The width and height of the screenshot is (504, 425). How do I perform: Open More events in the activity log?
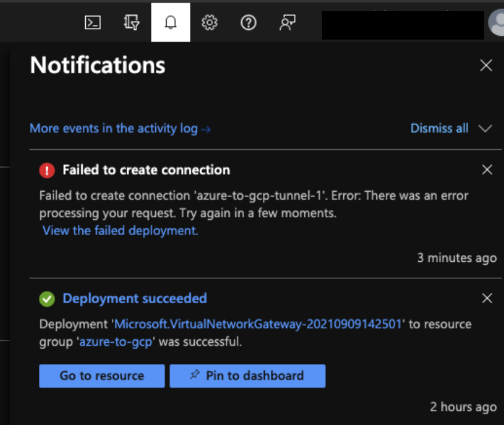click(x=120, y=128)
